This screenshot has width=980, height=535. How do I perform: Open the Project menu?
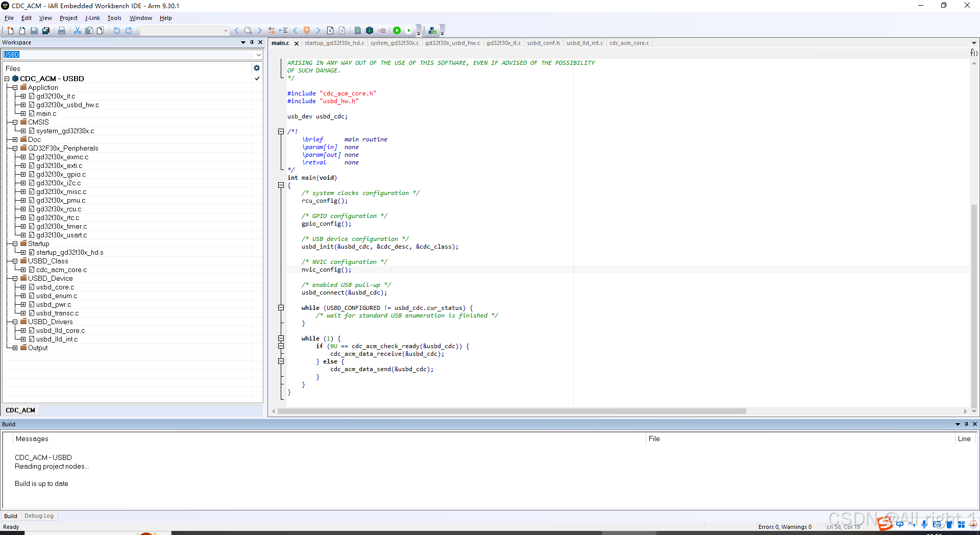tap(68, 18)
